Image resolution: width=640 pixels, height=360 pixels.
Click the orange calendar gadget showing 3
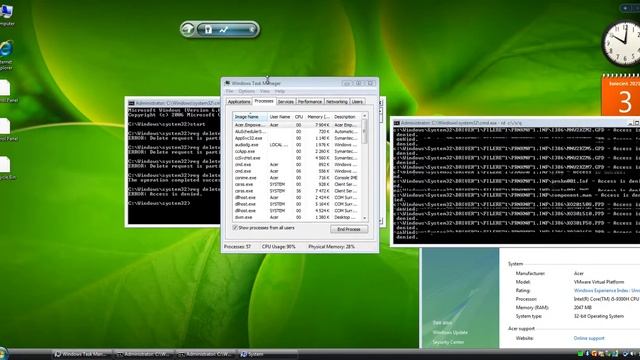(621, 96)
